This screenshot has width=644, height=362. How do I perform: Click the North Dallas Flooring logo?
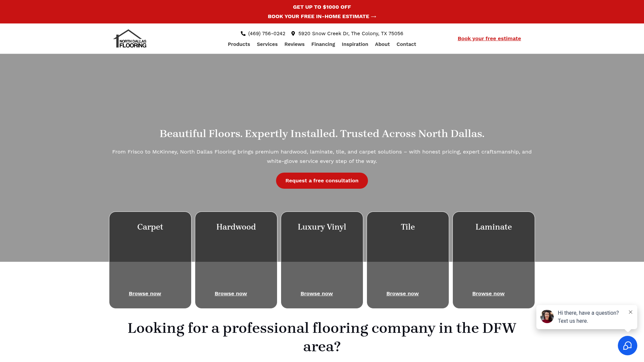tap(129, 39)
